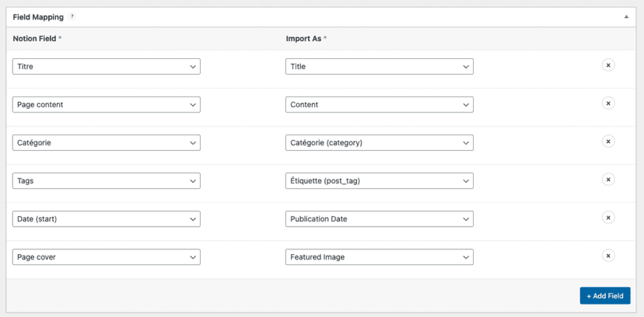The image size is (644, 317).
Task: Collapse the Field Mapping panel
Action: 627,16
